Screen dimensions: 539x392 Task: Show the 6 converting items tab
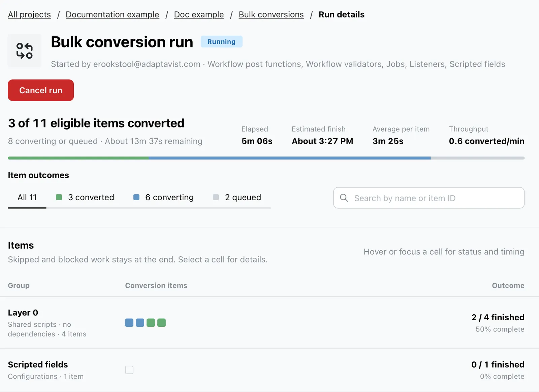(163, 198)
